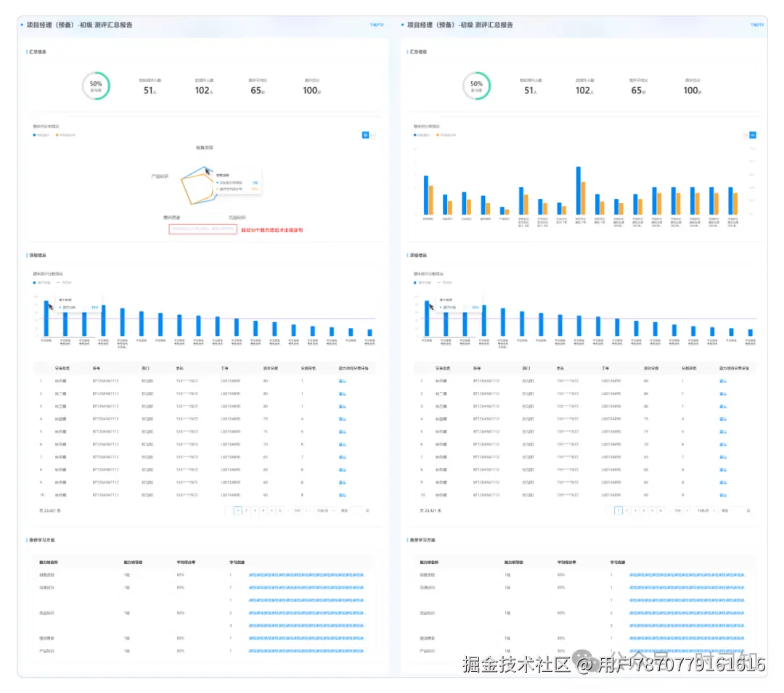
Task: Click download PDF link in left report header
Action: click(x=377, y=25)
